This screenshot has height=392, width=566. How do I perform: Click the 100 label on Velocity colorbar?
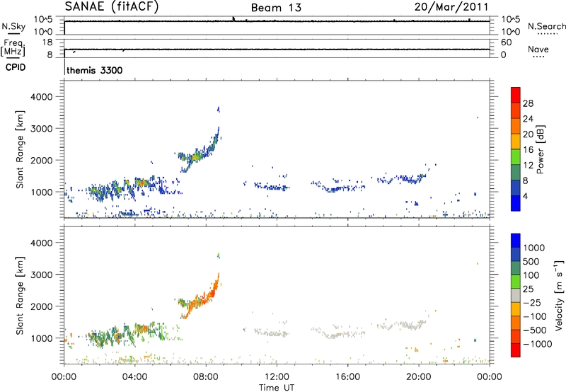(531, 275)
